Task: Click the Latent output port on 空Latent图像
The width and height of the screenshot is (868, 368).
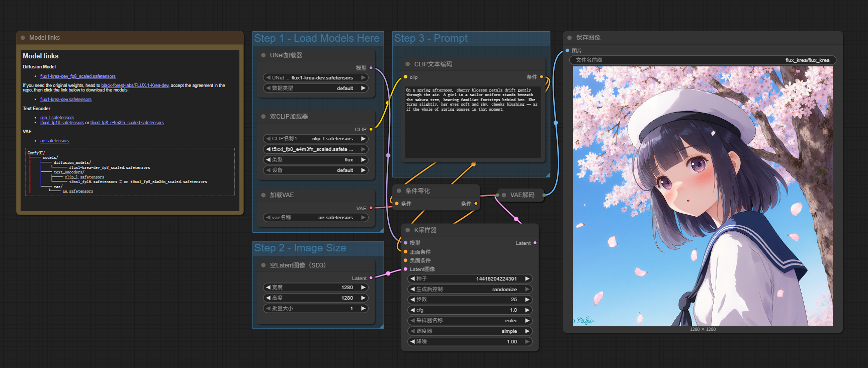Action: tap(371, 278)
